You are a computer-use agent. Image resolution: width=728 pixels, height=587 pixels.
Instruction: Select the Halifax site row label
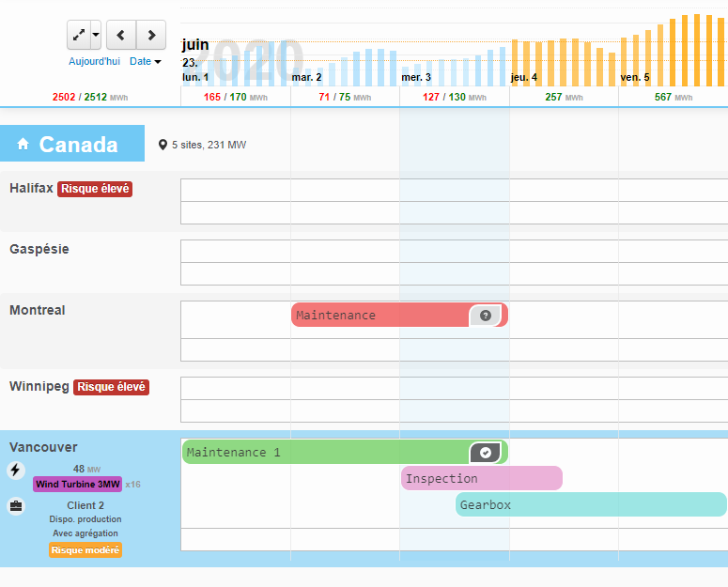[31, 188]
